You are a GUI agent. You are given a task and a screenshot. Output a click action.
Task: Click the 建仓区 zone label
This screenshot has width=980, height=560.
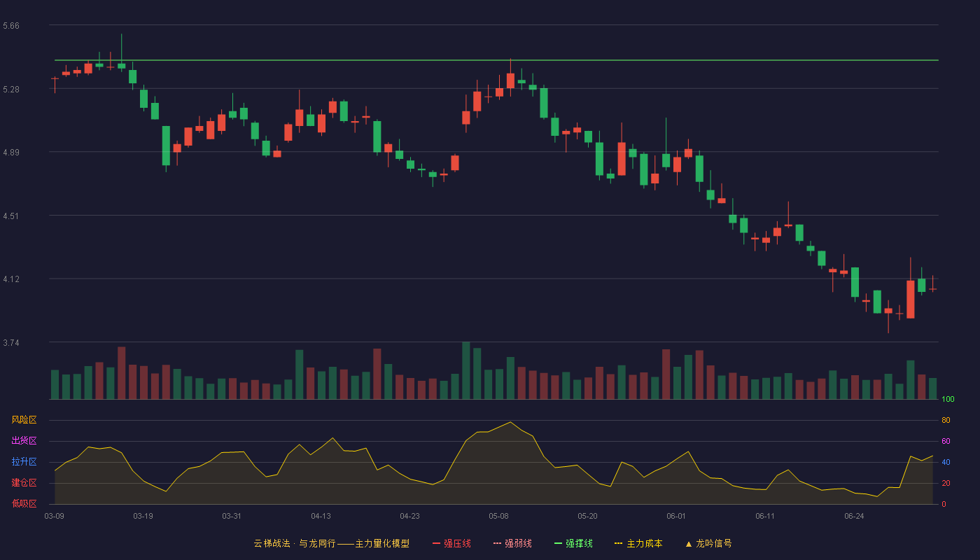(x=24, y=483)
